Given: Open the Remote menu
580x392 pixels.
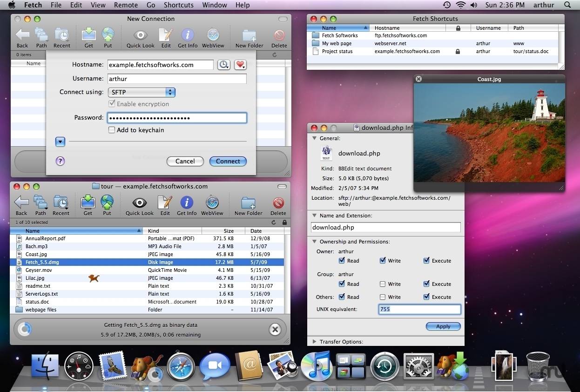Looking at the screenshot, I should pos(126,5).
